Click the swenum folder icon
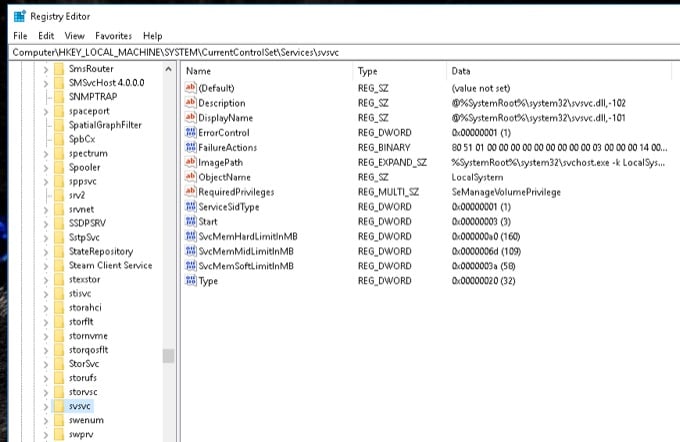The width and height of the screenshot is (680, 442). pos(59,420)
